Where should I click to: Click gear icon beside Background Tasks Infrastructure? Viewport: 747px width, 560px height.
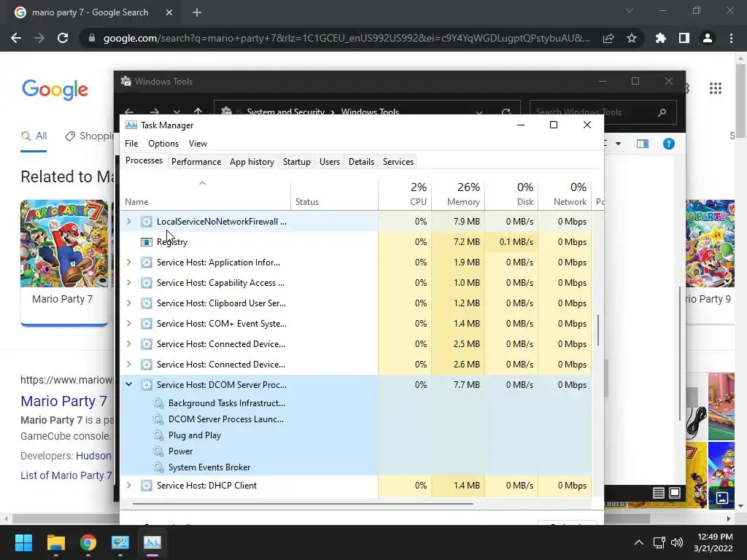click(x=158, y=403)
